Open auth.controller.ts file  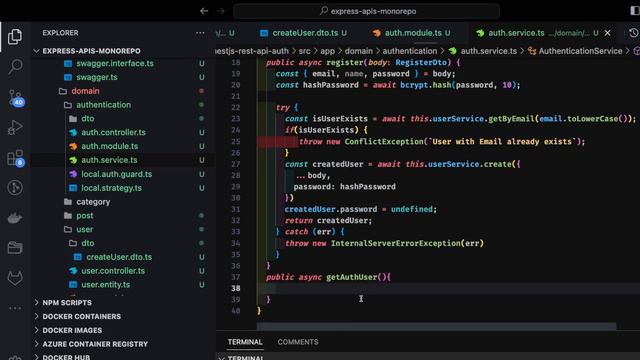point(113,133)
